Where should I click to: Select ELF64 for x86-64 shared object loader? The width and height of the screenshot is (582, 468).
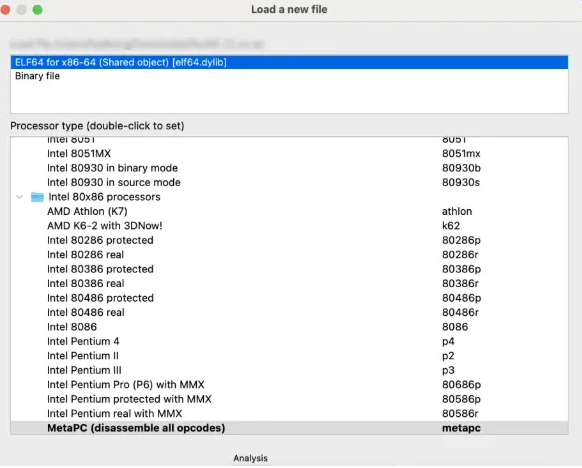point(289,62)
